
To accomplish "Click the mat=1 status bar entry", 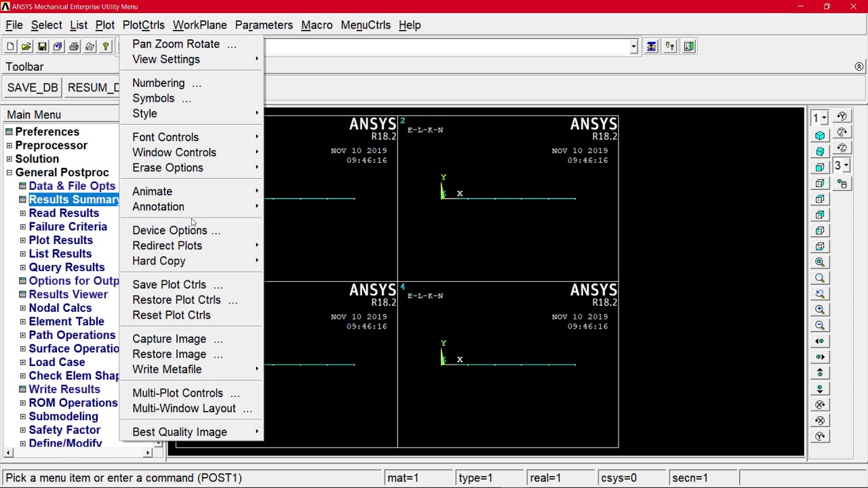I will point(418,478).
